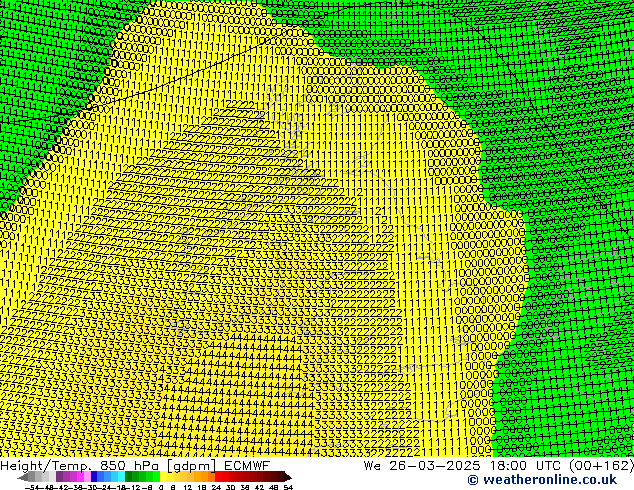Click the 'Height/Temp. 850 hPa [gdpm] ECMWF' title

(135, 466)
